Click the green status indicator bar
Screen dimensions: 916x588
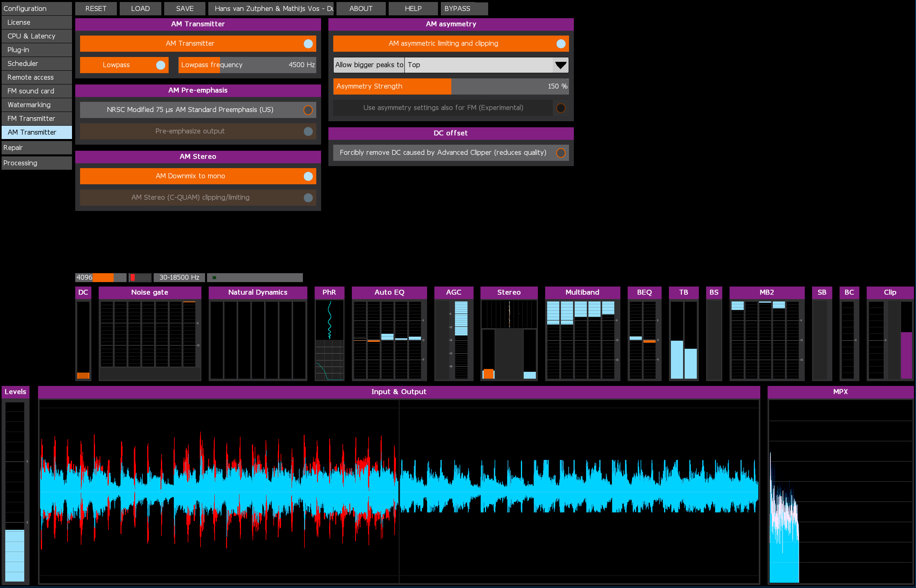(x=255, y=278)
